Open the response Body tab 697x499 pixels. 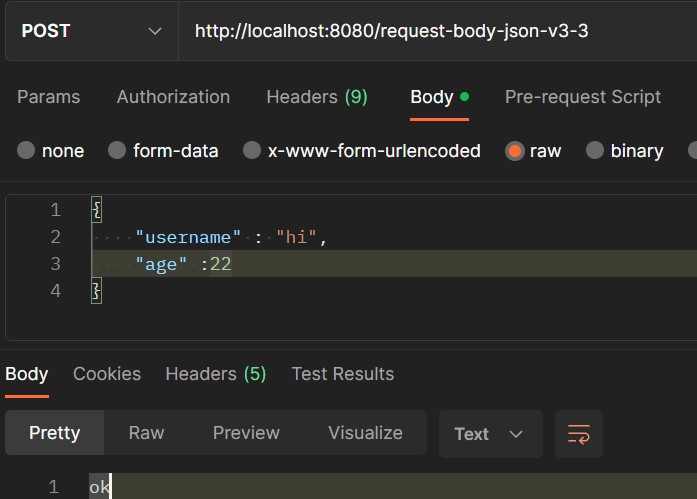tap(27, 374)
